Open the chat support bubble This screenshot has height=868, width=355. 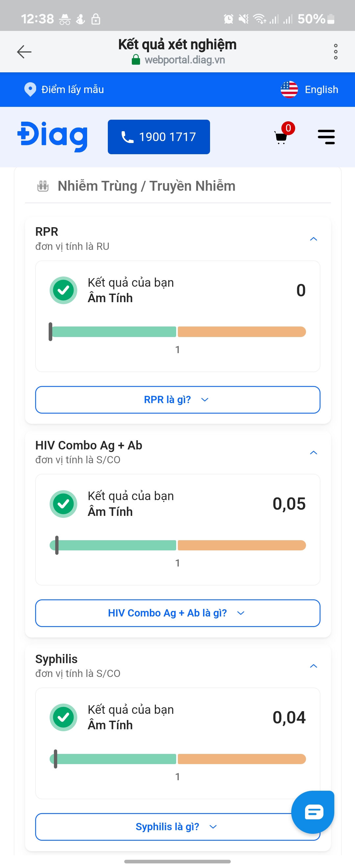pyautogui.click(x=313, y=812)
